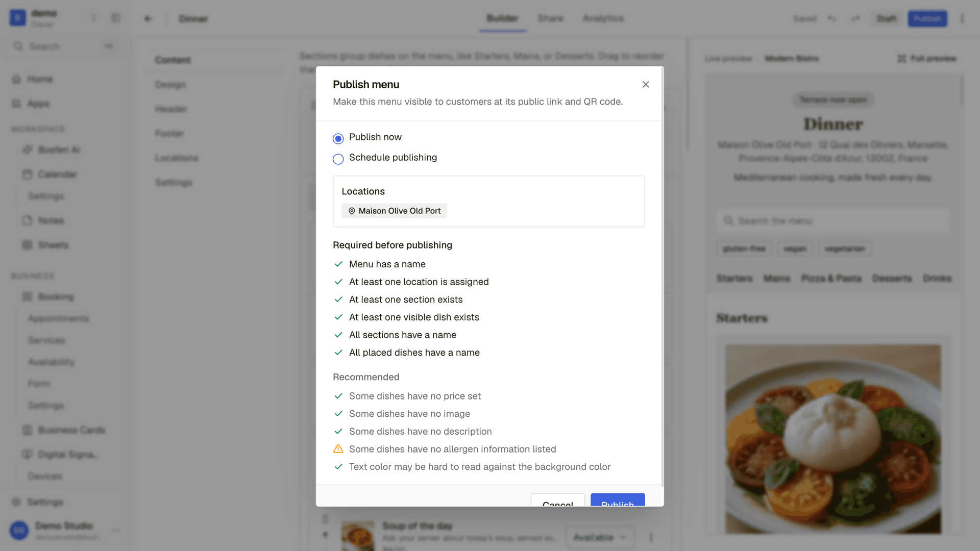Open Calendar in the sidebar

57,174
